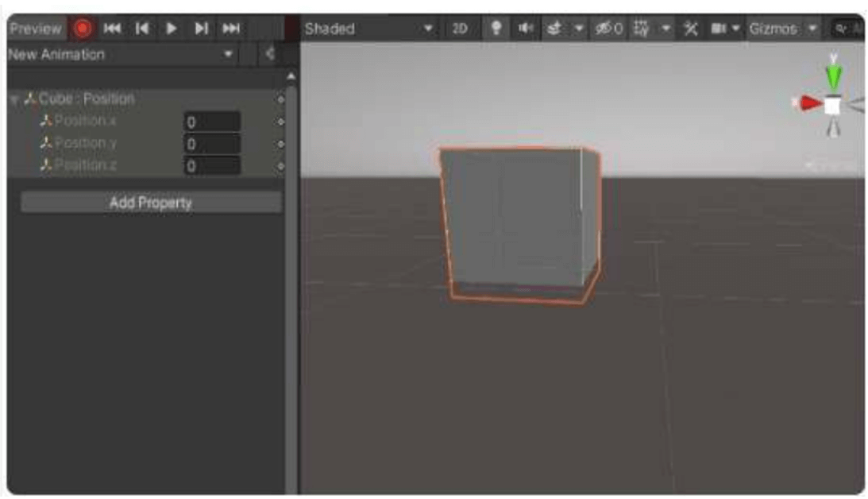The image size is (868, 499).
Task: Click the red animation Record button
Action: click(82, 29)
